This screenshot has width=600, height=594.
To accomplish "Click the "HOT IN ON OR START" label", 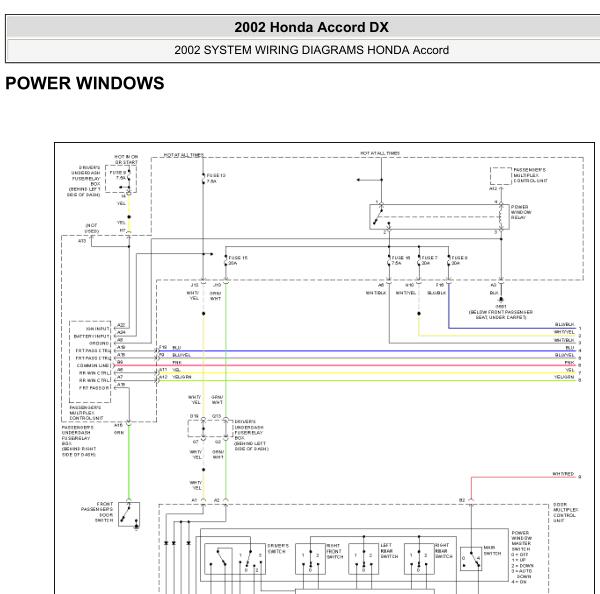I will coord(126,160).
